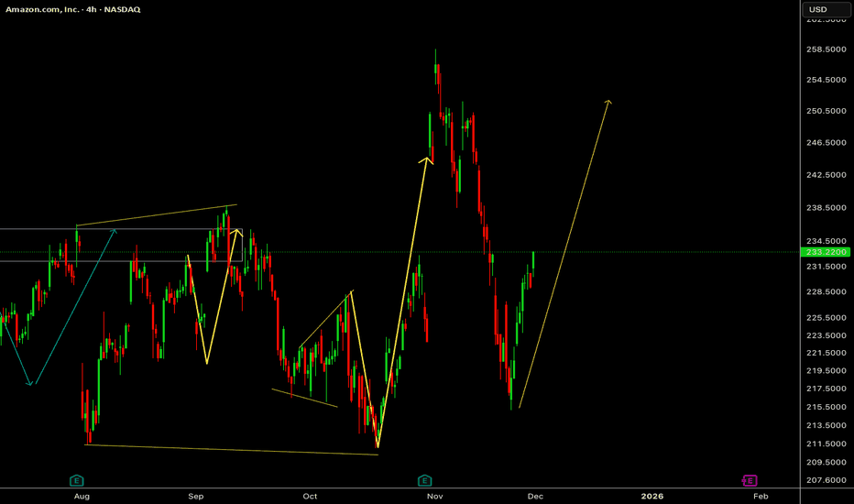Viewport: 854px width, 504px height.
Task: Click the pink earnings E marker near Feb
Action: tap(749, 480)
